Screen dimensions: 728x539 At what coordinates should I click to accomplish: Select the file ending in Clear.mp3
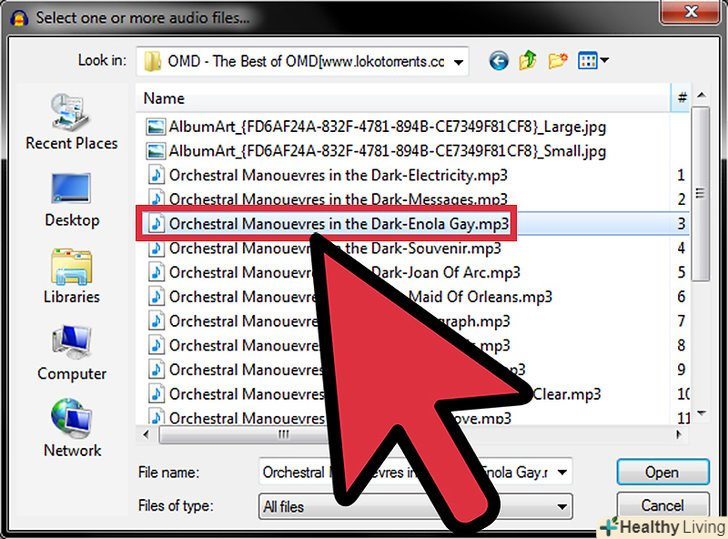point(374,394)
